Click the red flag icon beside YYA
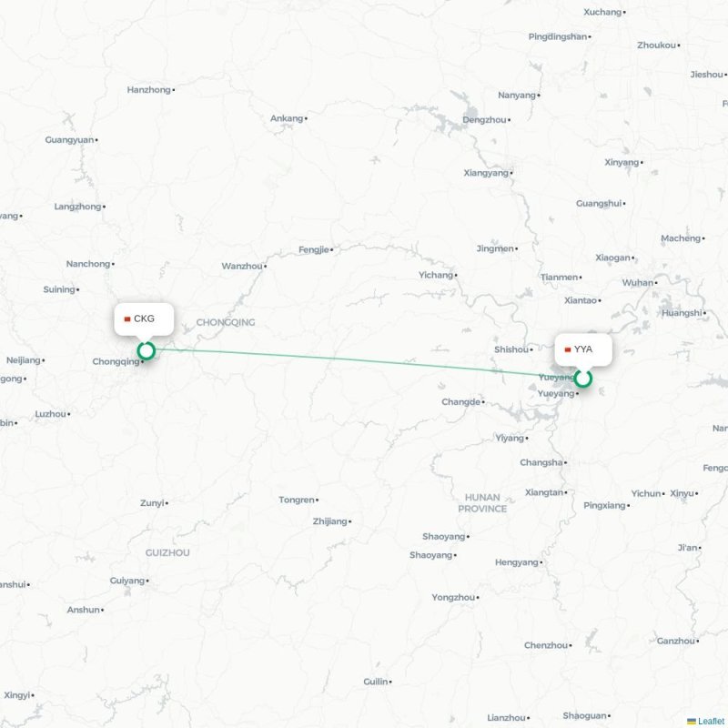The height and width of the screenshot is (728, 728). pos(567,349)
